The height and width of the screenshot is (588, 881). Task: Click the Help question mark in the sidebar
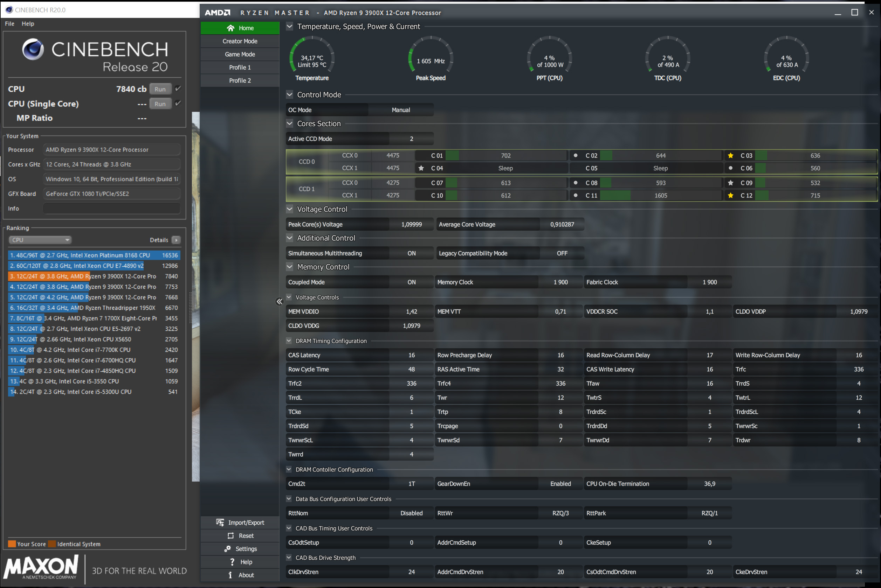tap(232, 562)
